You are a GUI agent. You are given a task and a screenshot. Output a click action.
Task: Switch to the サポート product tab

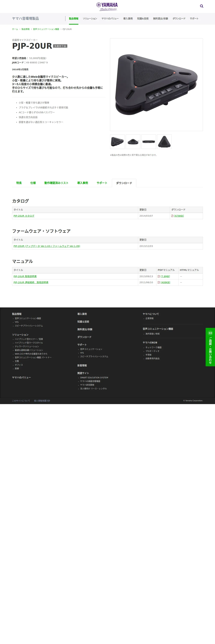pos(102,183)
